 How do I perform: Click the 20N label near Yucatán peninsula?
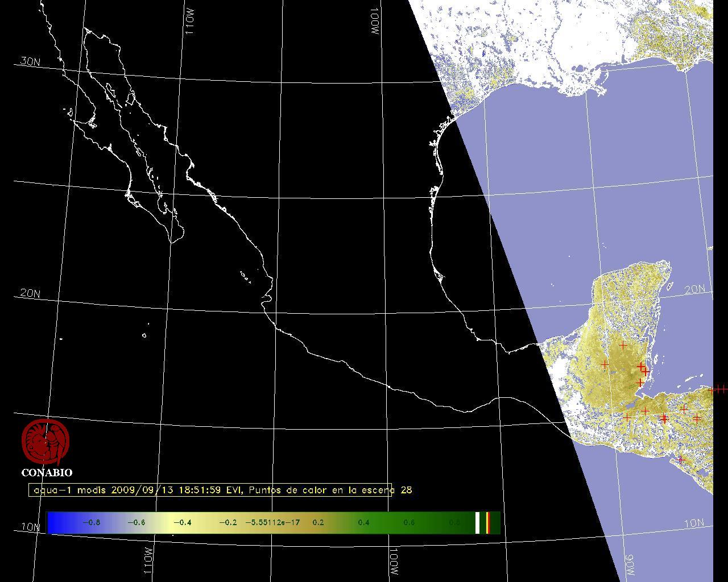(694, 289)
